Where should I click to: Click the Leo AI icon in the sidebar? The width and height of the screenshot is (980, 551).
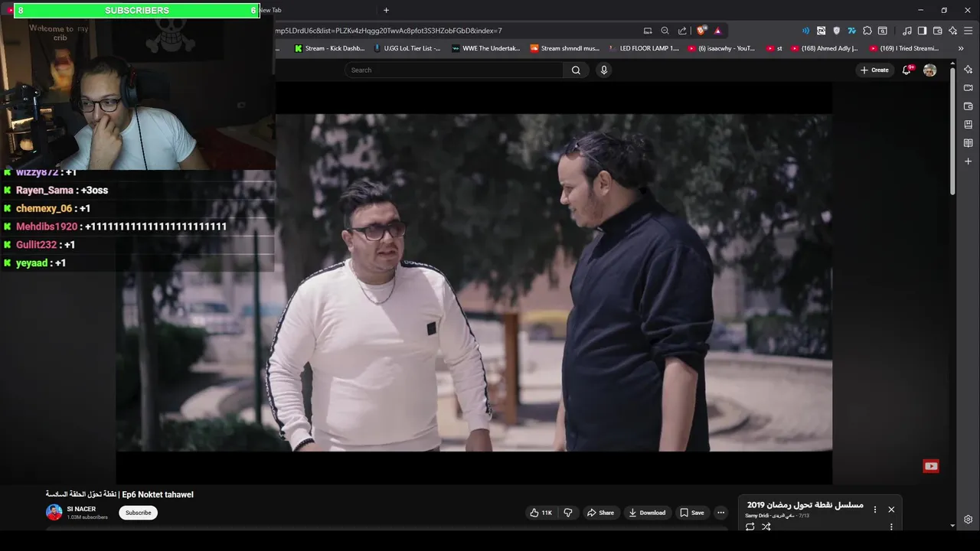click(969, 70)
